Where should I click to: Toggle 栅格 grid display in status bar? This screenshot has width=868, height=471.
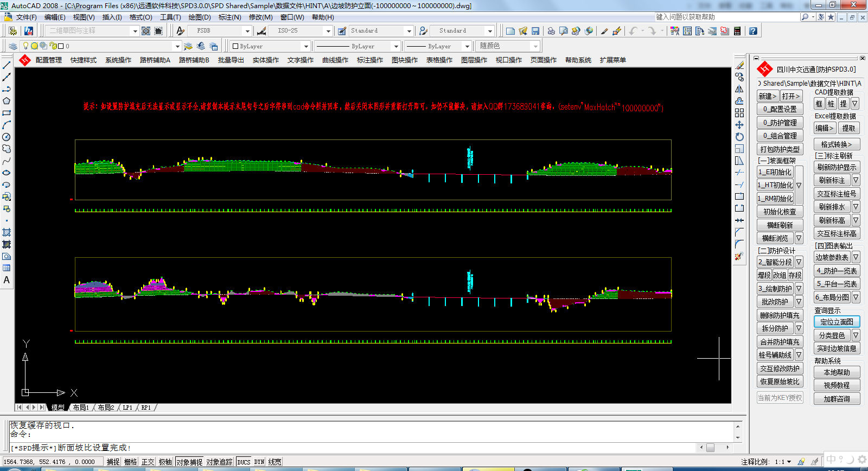tap(130, 462)
